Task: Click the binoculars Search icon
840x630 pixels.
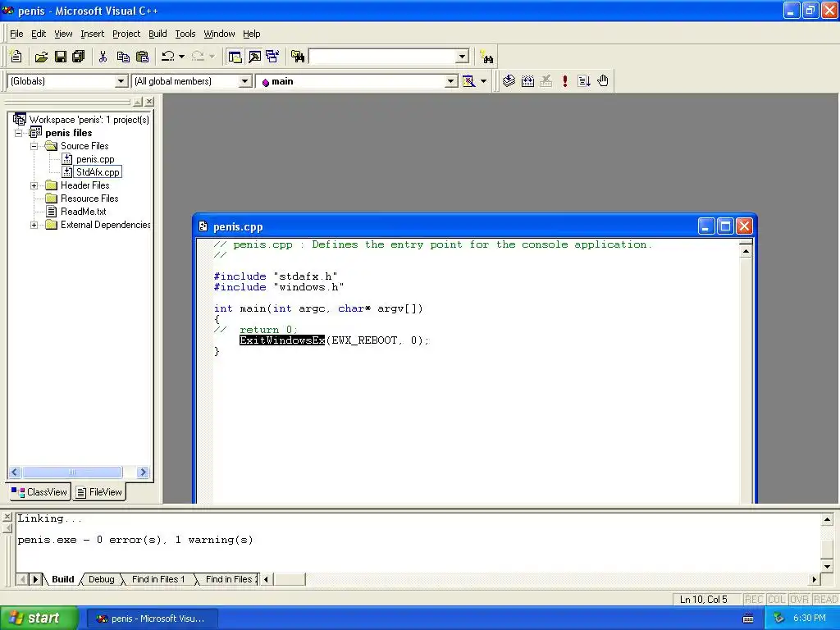Action: 487,57
